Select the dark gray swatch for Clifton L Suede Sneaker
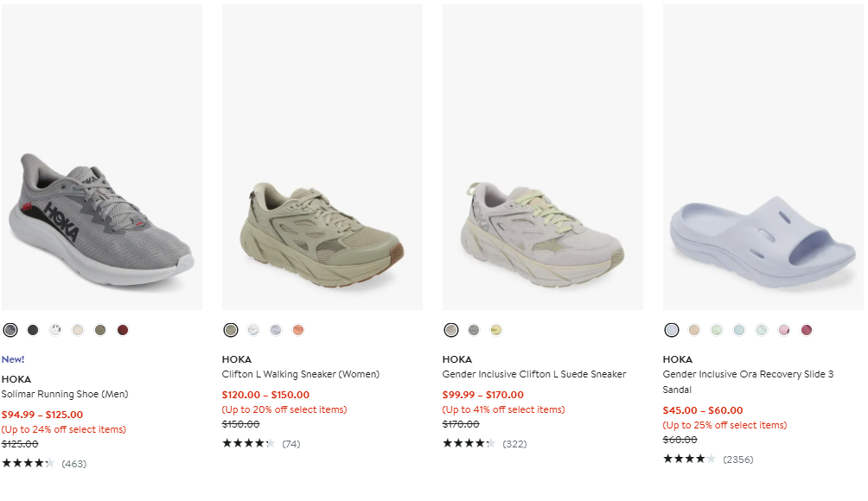The image size is (868, 501). [x=474, y=330]
